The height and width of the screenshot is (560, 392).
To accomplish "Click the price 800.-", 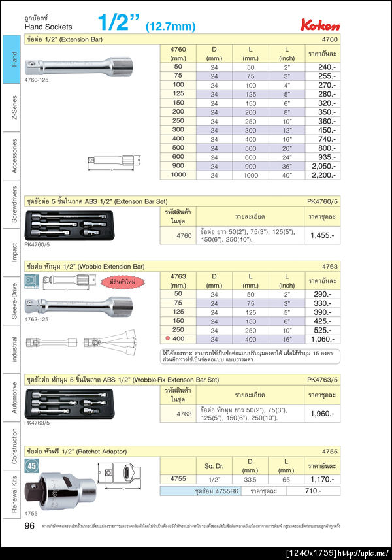I will (x=327, y=148).
